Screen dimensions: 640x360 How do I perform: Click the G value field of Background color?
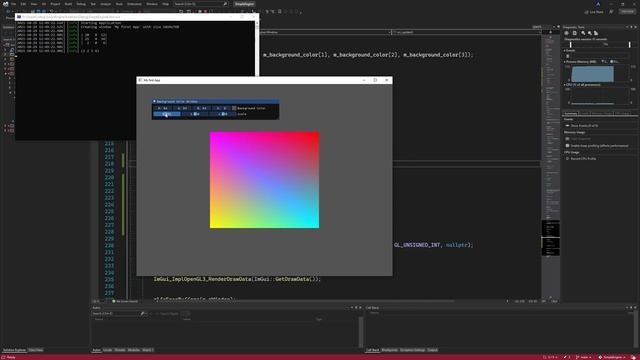point(182,108)
